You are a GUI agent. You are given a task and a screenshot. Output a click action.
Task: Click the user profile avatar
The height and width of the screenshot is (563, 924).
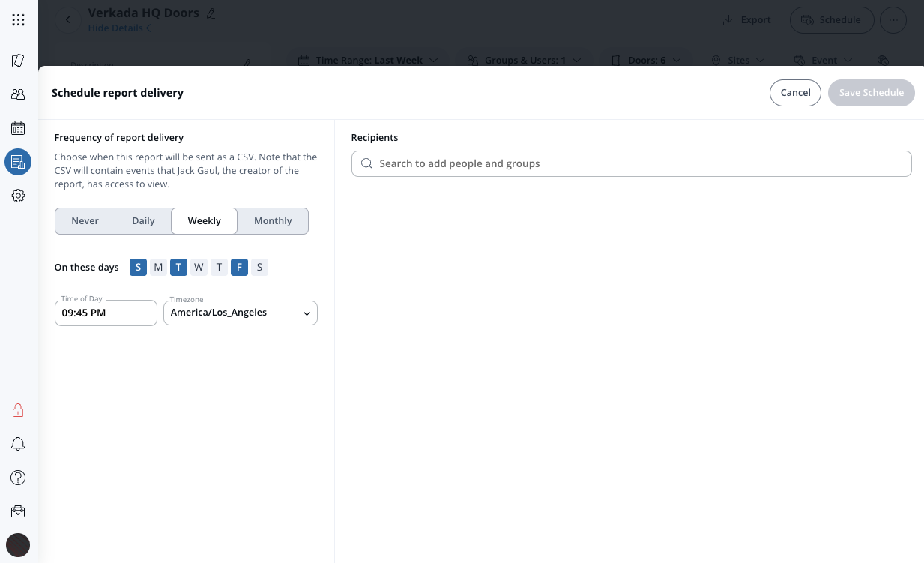pos(18,544)
